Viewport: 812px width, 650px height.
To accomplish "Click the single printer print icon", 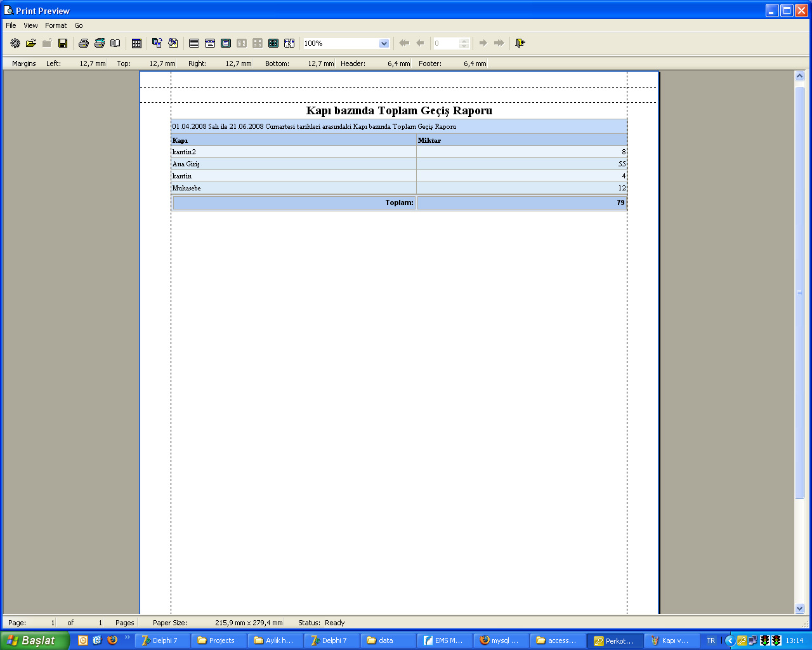I will [83, 43].
